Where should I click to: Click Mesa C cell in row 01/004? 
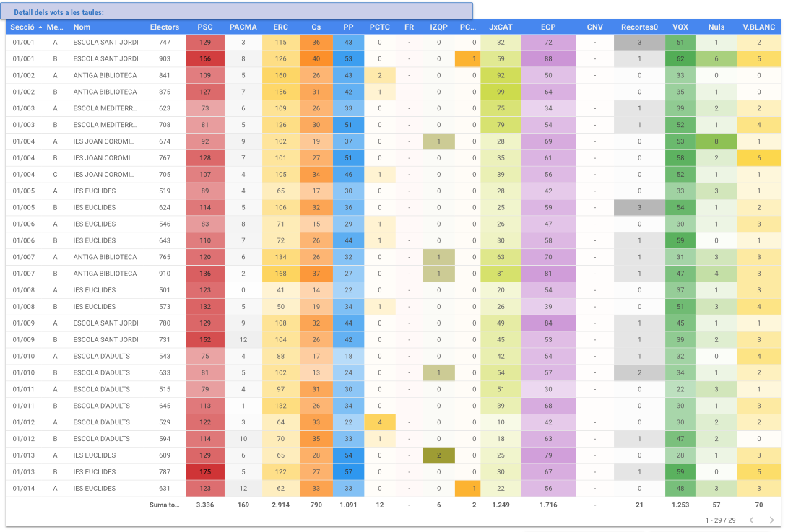tap(55, 174)
